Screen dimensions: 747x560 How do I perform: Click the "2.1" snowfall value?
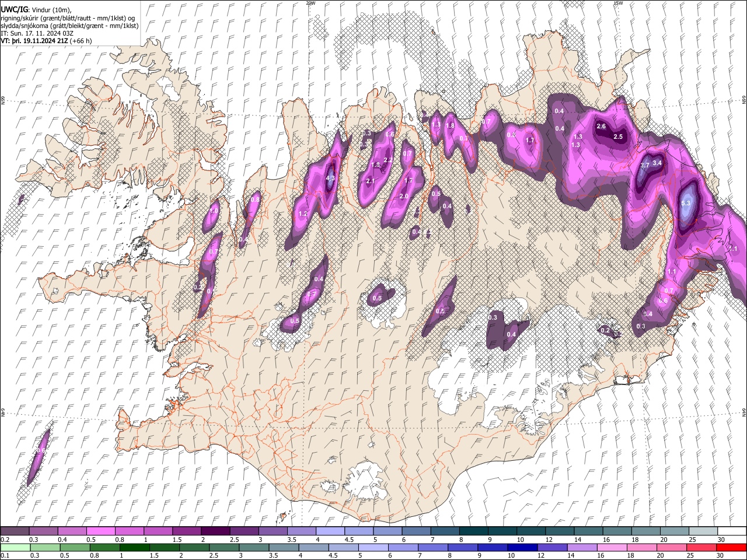coord(371,181)
